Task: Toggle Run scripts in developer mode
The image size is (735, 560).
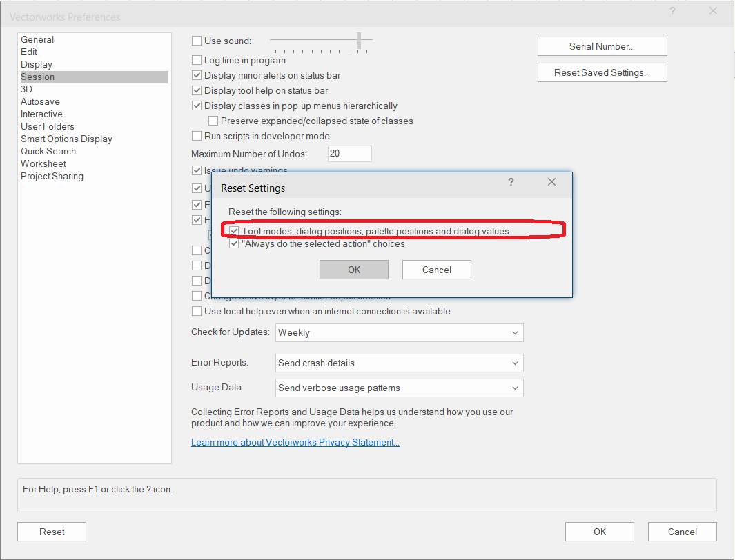Action: point(197,137)
